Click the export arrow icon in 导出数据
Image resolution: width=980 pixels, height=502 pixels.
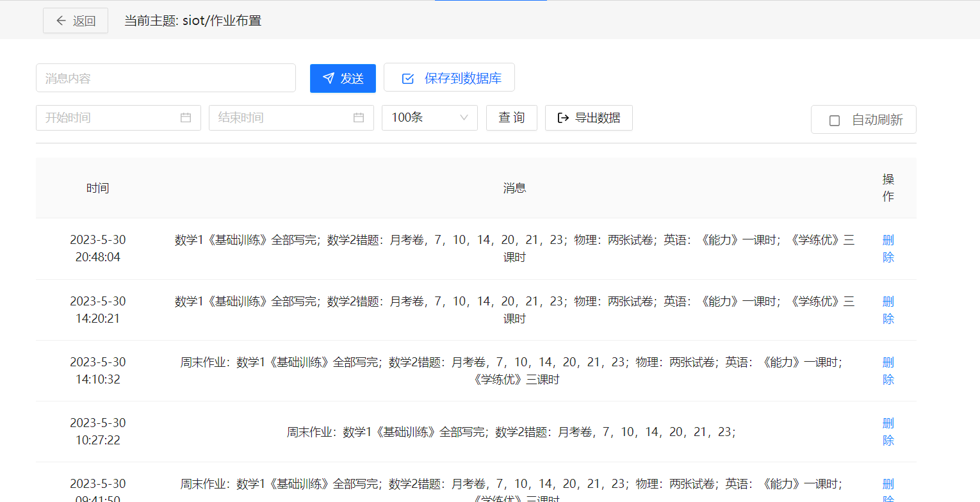(563, 118)
